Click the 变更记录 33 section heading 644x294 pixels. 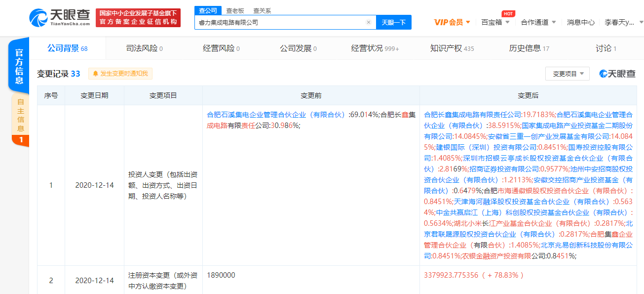(x=58, y=74)
